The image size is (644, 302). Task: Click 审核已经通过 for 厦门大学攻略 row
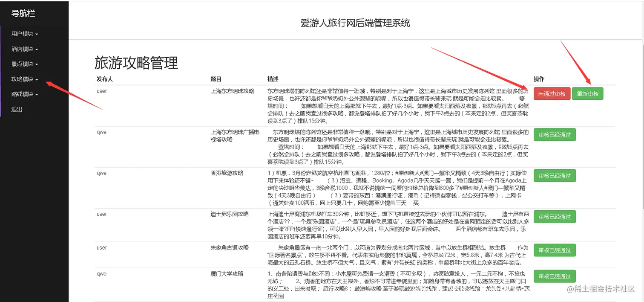coord(555,276)
